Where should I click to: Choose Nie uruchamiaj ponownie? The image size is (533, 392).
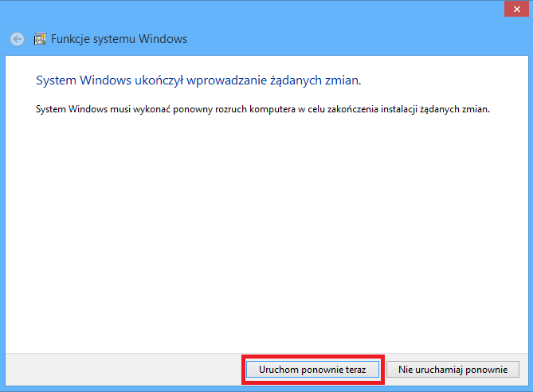pos(453,370)
